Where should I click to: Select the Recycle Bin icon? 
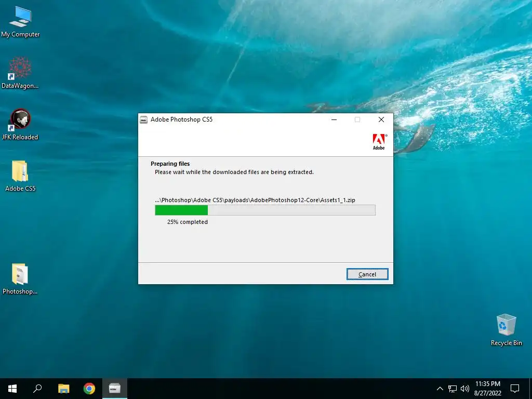click(506, 330)
